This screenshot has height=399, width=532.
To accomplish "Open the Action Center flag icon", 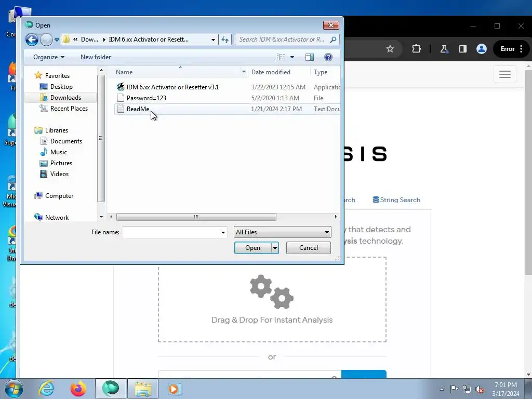I will tap(454, 389).
